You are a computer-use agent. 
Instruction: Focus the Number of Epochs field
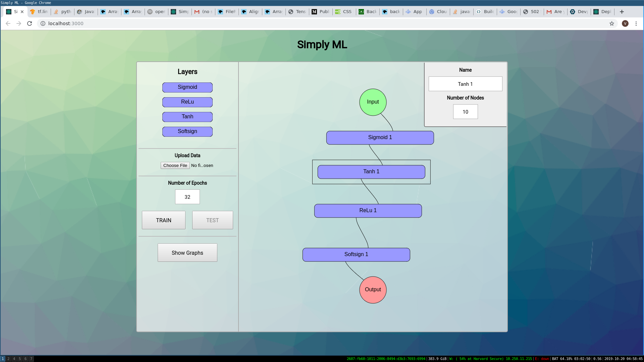(x=187, y=197)
